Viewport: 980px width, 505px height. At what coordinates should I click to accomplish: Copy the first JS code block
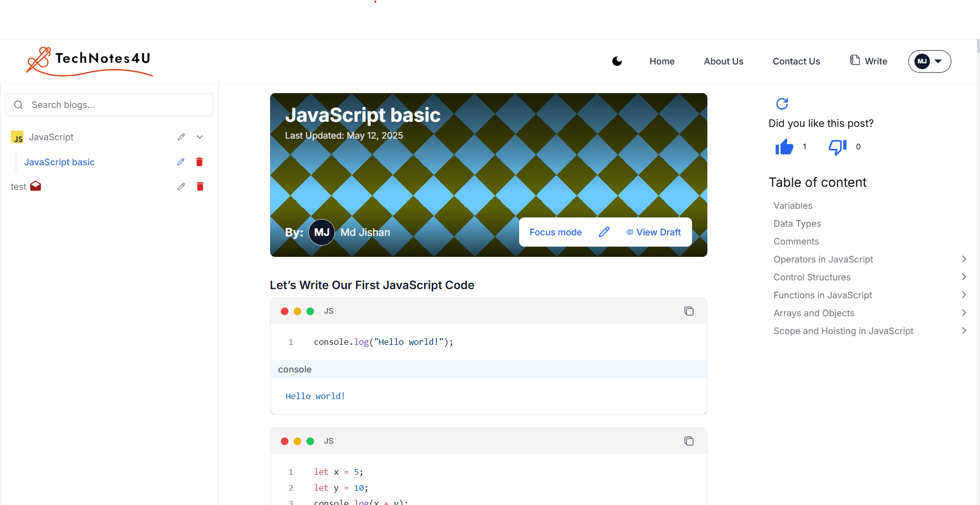(688, 311)
